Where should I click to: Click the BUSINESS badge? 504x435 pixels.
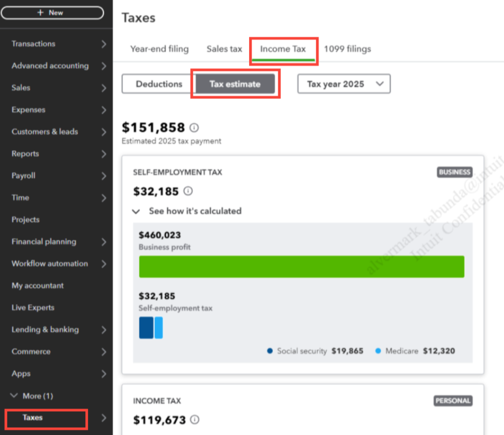tap(454, 172)
